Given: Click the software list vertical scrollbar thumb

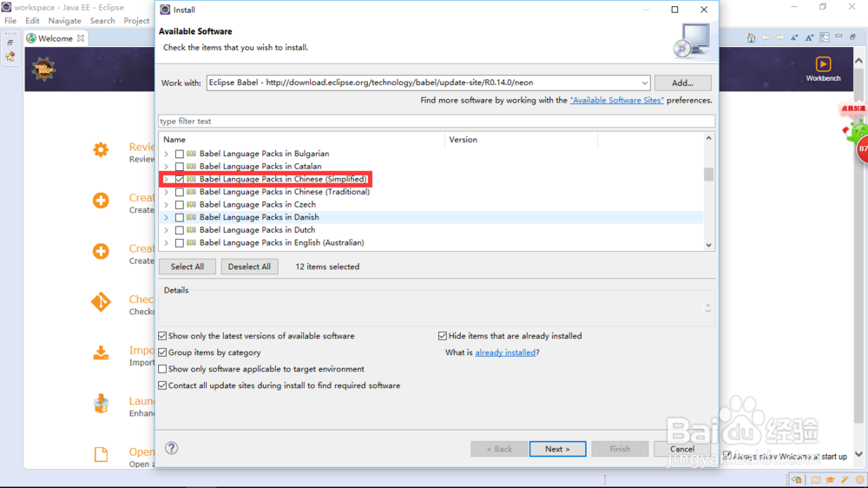Looking at the screenshot, I should pyautogui.click(x=708, y=175).
